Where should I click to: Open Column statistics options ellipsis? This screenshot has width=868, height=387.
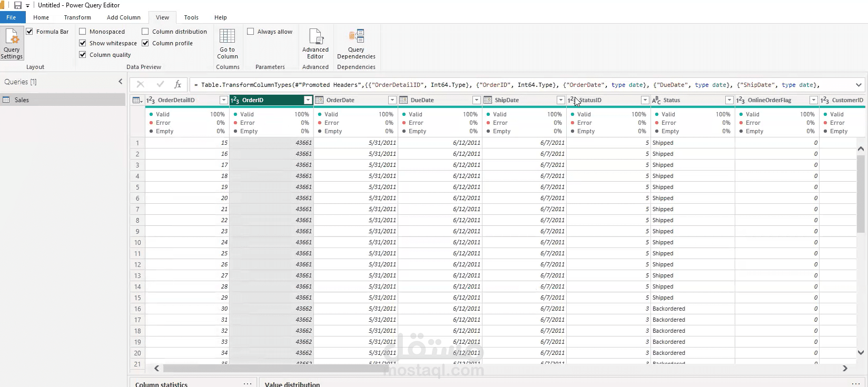[x=247, y=384]
